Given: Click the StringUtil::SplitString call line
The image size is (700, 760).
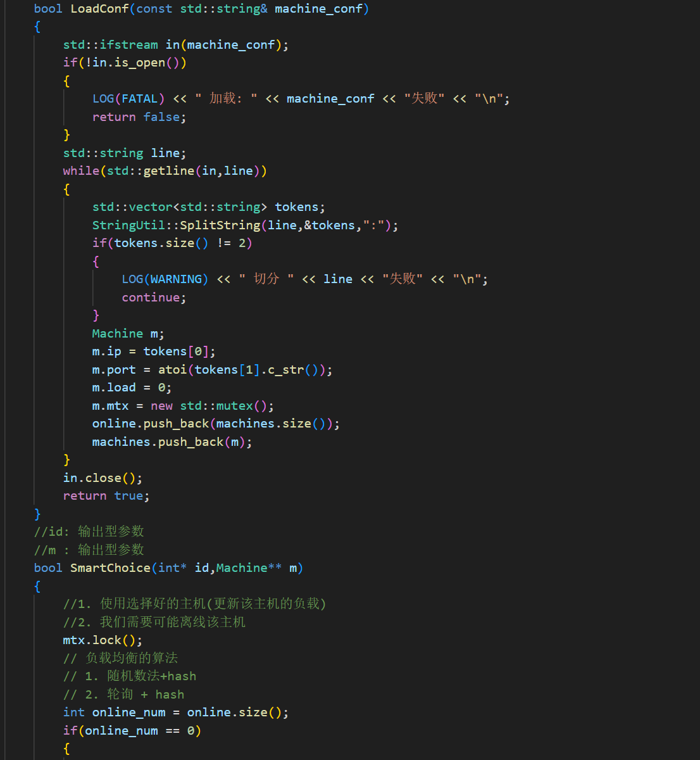Looking at the screenshot, I should tap(245, 225).
